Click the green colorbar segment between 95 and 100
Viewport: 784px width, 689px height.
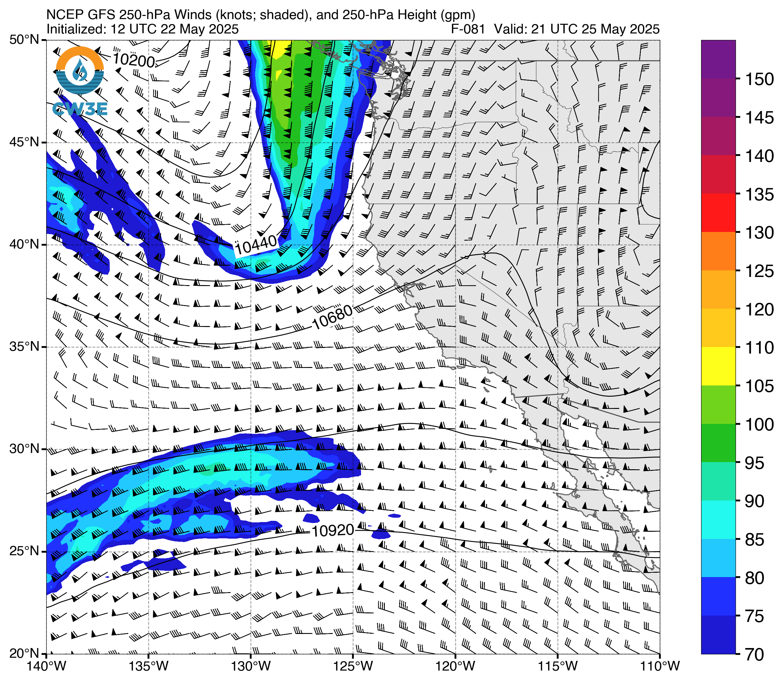718,443
